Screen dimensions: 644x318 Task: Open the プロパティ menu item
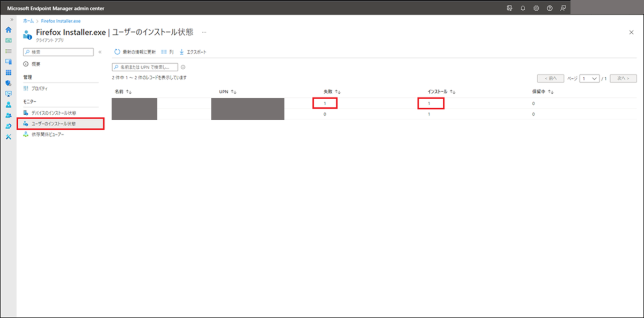coord(35,88)
